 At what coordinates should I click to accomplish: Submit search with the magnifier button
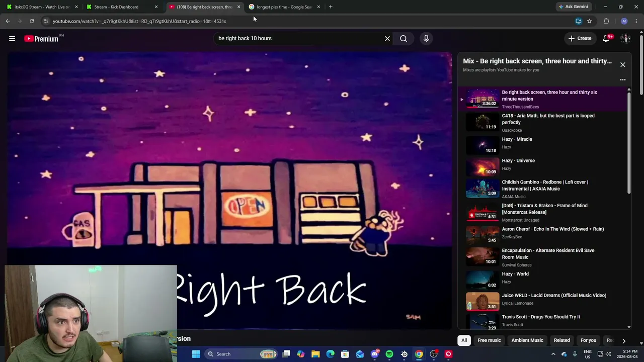pyautogui.click(x=404, y=38)
